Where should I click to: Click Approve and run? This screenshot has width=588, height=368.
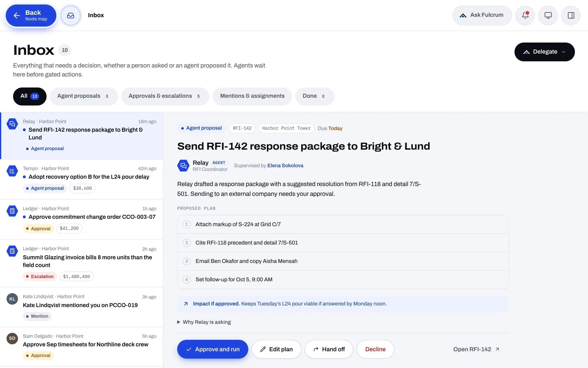click(213, 349)
